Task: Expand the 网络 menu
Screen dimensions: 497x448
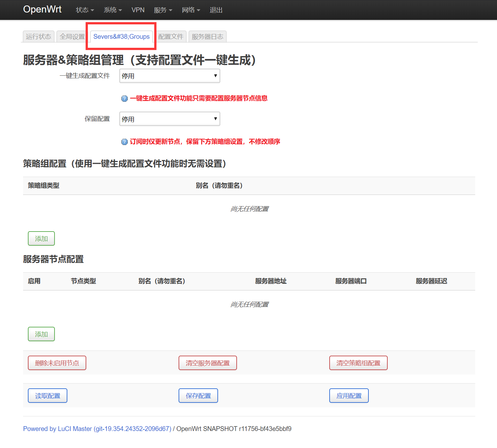Action: click(x=191, y=10)
